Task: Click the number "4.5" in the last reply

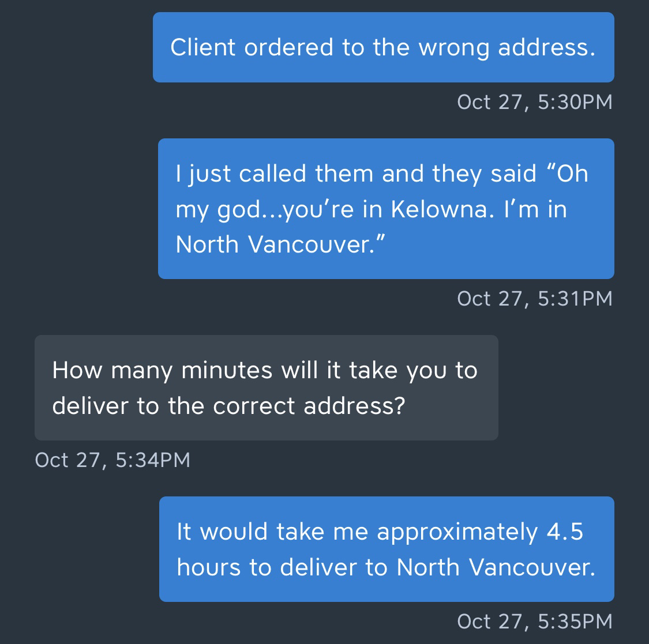Action: pyautogui.click(x=565, y=532)
